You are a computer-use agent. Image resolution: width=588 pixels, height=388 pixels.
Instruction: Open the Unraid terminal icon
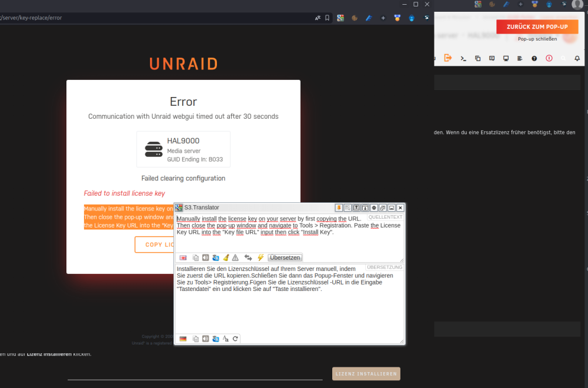[x=463, y=58]
